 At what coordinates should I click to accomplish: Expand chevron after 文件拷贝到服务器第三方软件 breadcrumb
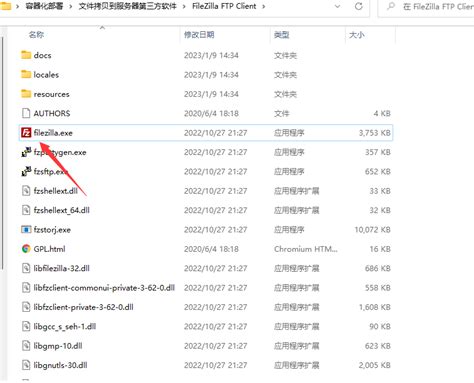coord(184,6)
